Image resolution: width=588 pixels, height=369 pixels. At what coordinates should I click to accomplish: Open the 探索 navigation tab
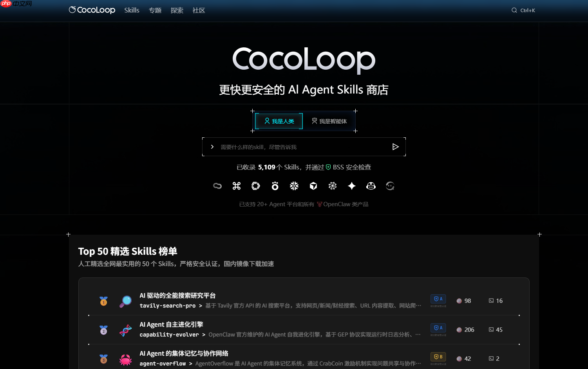tap(177, 10)
